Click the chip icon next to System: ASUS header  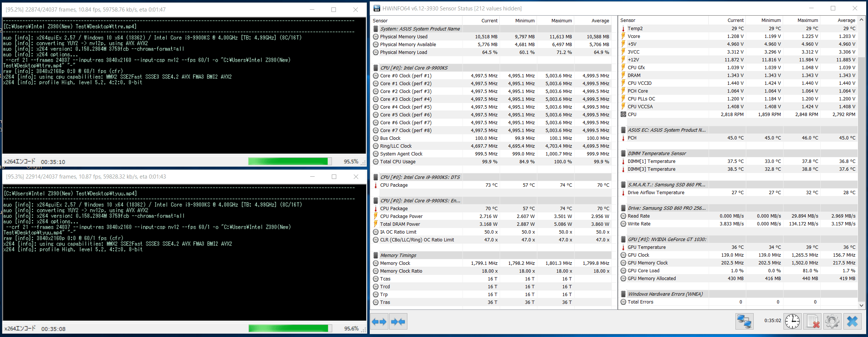point(376,29)
